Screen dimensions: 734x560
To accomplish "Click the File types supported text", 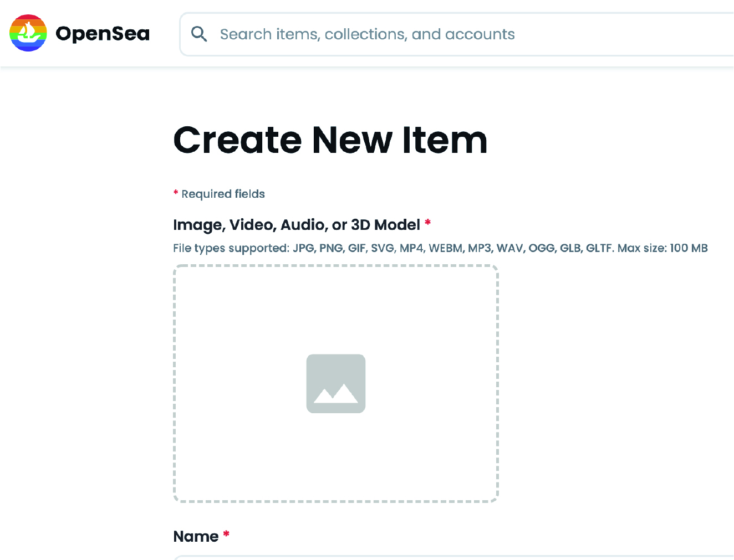I will [x=231, y=248].
